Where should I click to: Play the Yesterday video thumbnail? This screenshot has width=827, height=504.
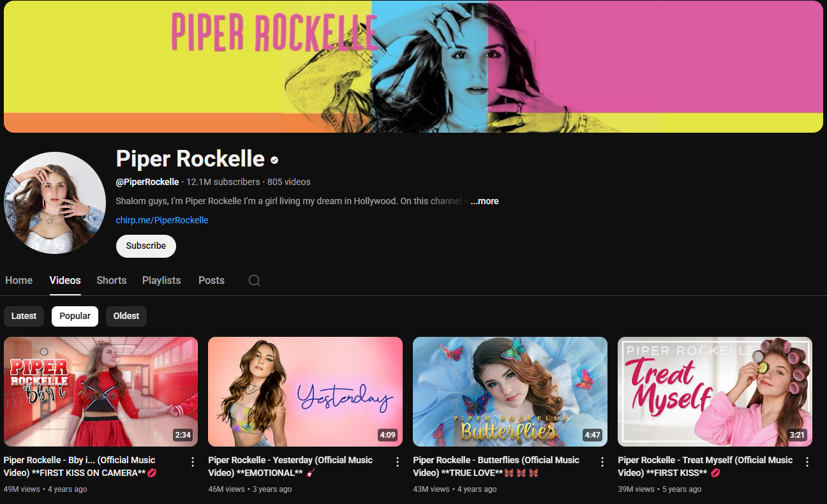click(306, 392)
